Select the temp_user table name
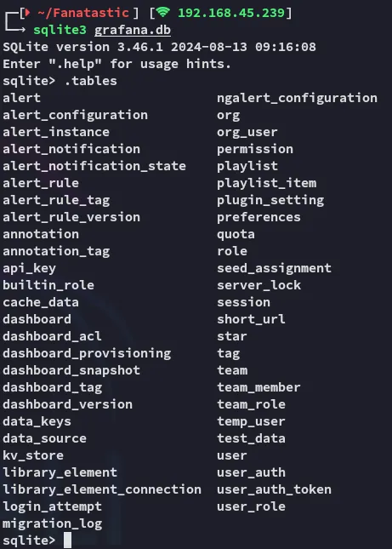 [251, 421]
